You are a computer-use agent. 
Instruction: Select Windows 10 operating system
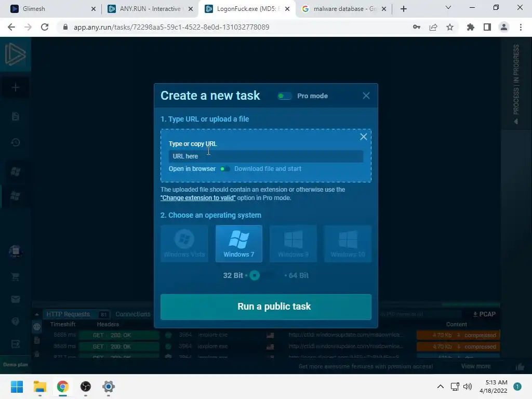pyautogui.click(x=348, y=243)
